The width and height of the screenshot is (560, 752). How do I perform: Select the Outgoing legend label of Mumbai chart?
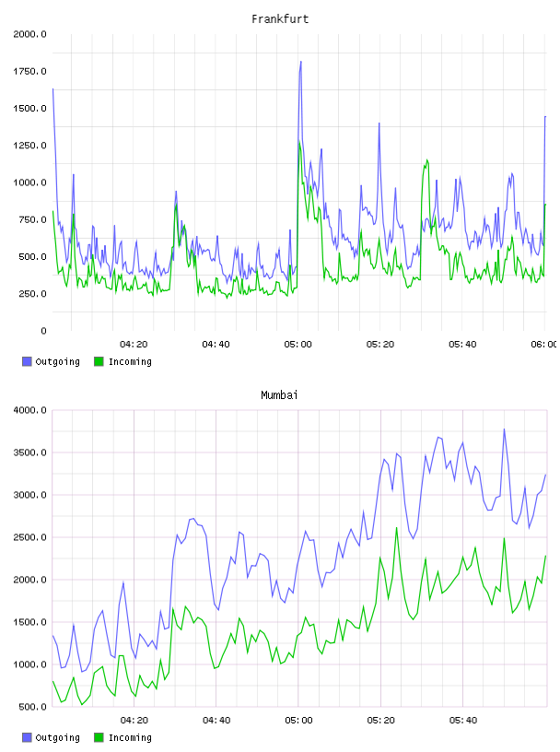[57, 738]
